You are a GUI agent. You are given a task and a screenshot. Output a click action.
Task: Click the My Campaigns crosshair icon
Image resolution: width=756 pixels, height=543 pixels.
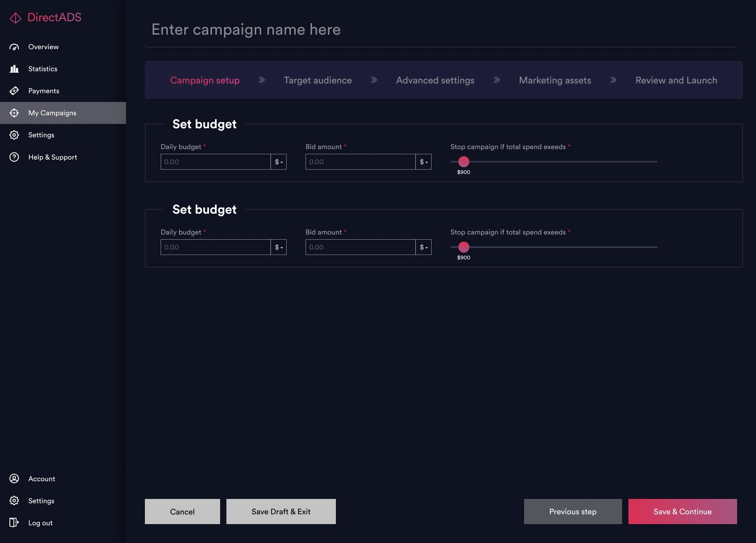(14, 113)
